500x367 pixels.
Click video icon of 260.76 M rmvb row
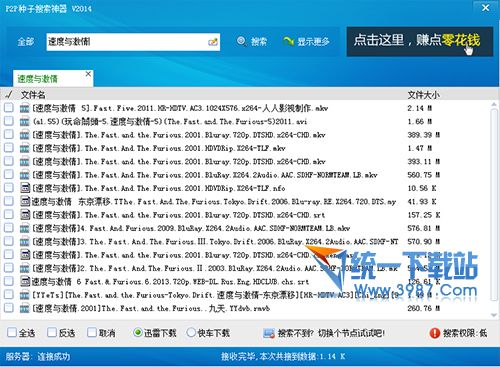(x=25, y=308)
